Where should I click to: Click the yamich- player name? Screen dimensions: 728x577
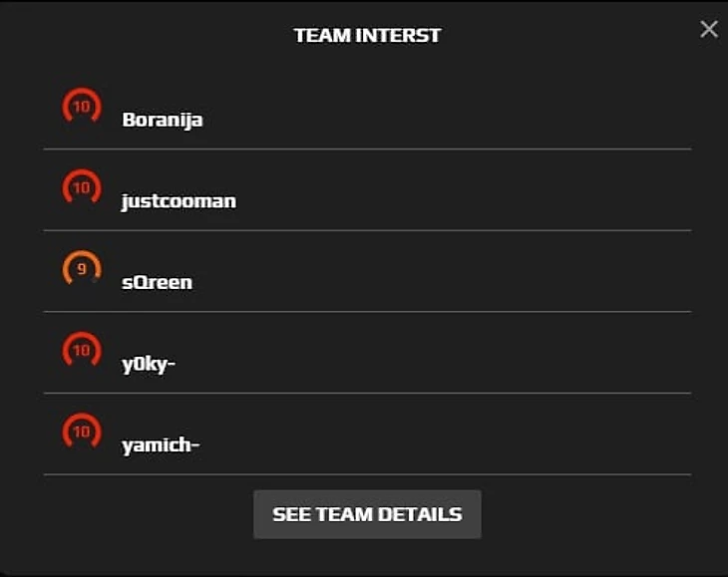[x=161, y=445]
